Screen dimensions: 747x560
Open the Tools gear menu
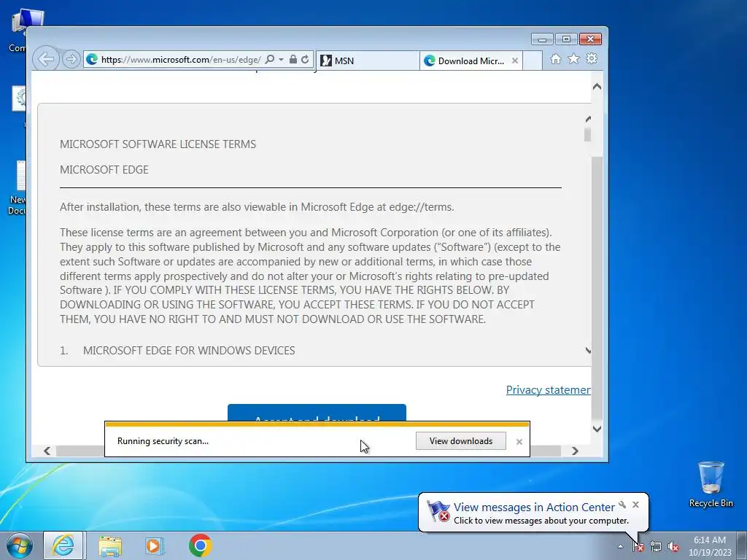pyautogui.click(x=592, y=58)
